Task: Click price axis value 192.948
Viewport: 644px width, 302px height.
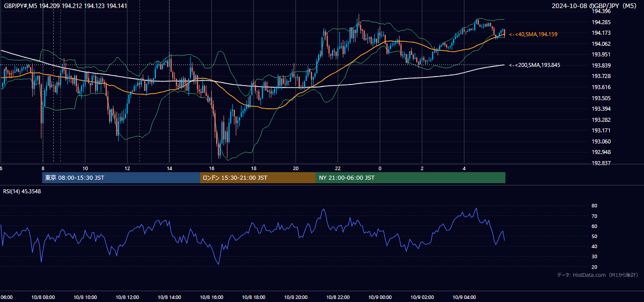Action: 601,152
